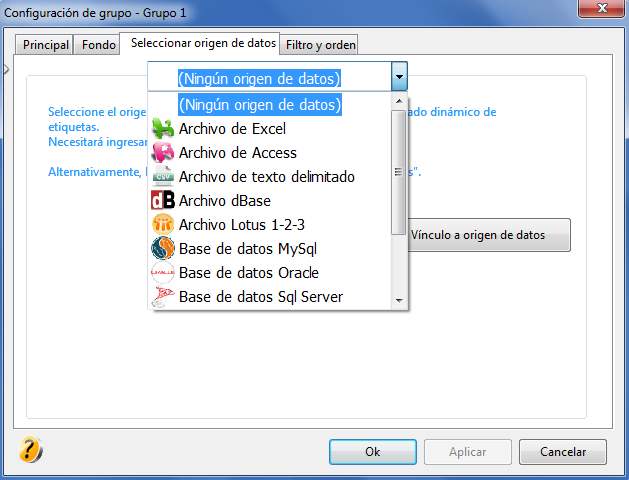Choose the Lotus 1-2-3 file icon
Image resolution: width=629 pixels, height=480 pixels.
(162, 225)
